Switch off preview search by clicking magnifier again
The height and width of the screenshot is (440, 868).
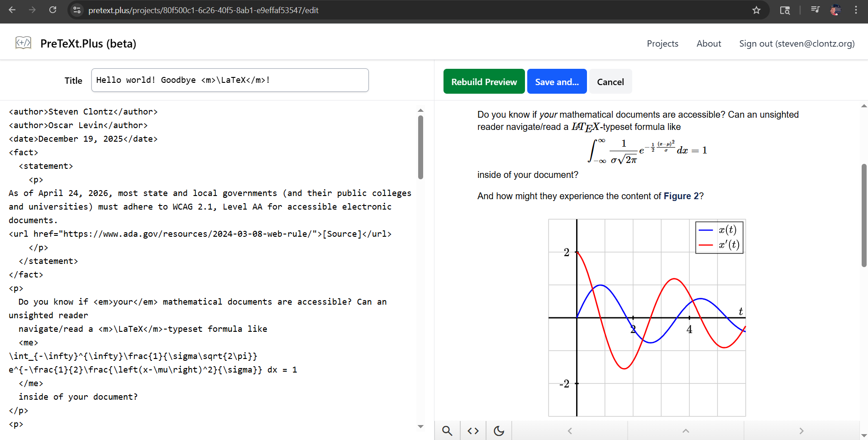click(x=447, y=430)
